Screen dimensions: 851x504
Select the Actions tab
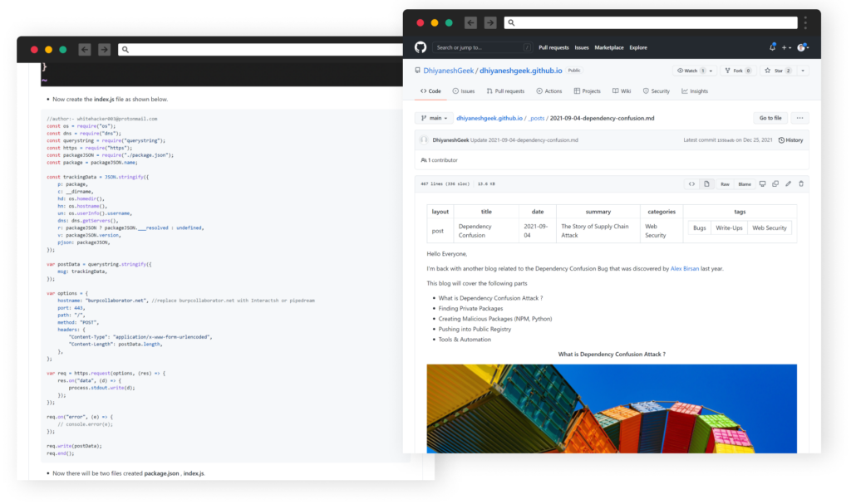pos(549,91)
